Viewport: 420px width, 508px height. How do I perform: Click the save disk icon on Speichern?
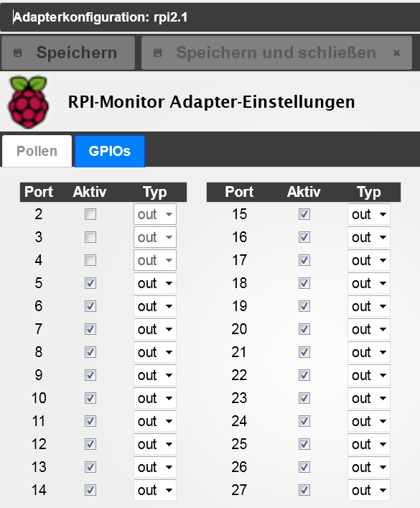[17, 52]
